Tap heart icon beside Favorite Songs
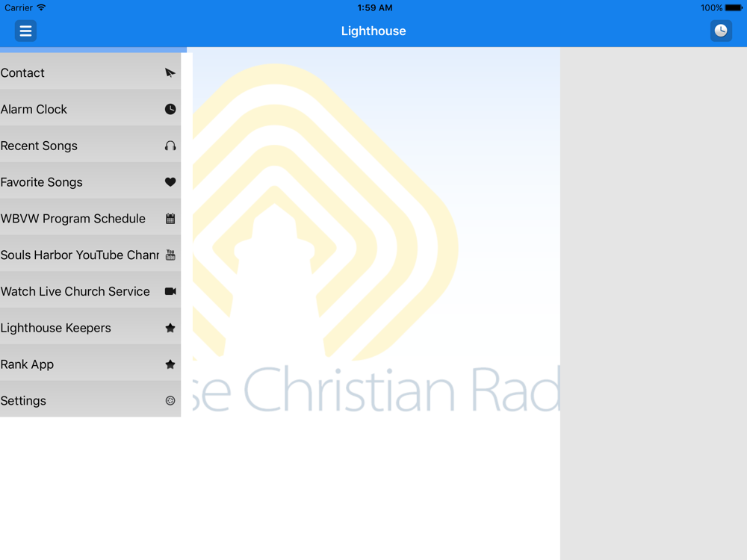This screenshot has width=747, height=560. pyautogui.click(x=170, y=182)
